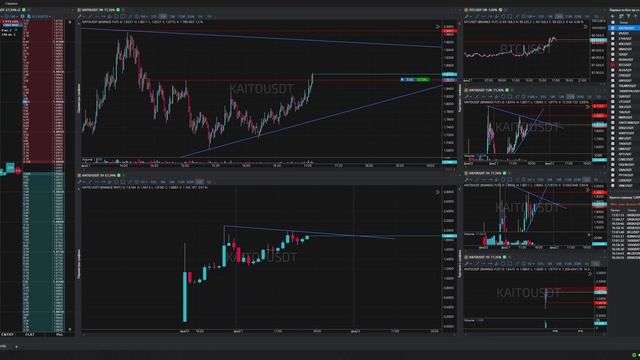This screenshot has width=640, height=360.
Task: Click the highlighted timeframe button on the BTCUSDT chart toolbar
Action: pyautogui.click(x=559, y=16)
